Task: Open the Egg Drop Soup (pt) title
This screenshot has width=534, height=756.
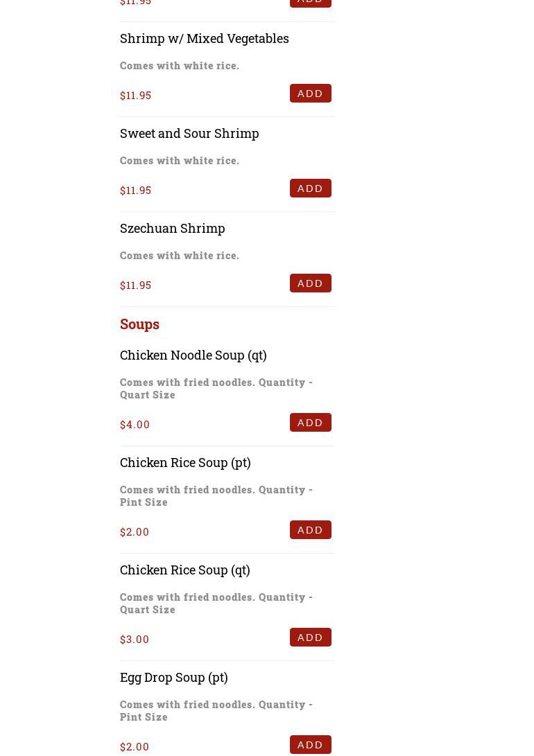Action: click(173, 678)
